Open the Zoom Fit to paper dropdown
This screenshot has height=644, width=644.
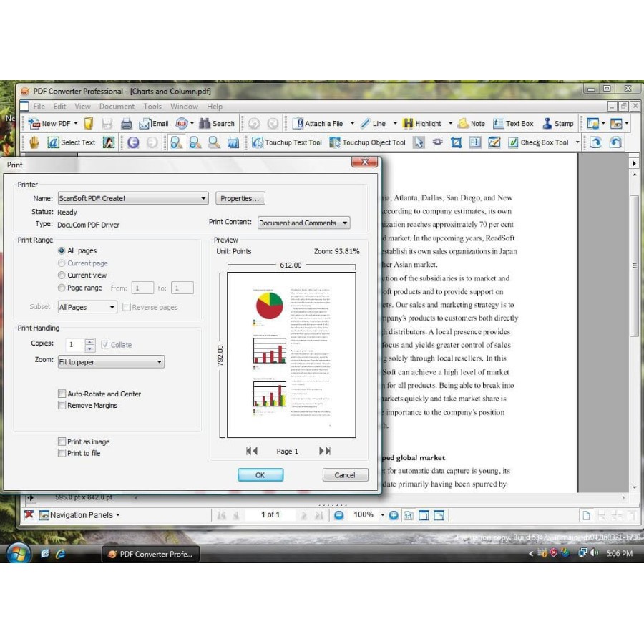(x=111, y=362)
